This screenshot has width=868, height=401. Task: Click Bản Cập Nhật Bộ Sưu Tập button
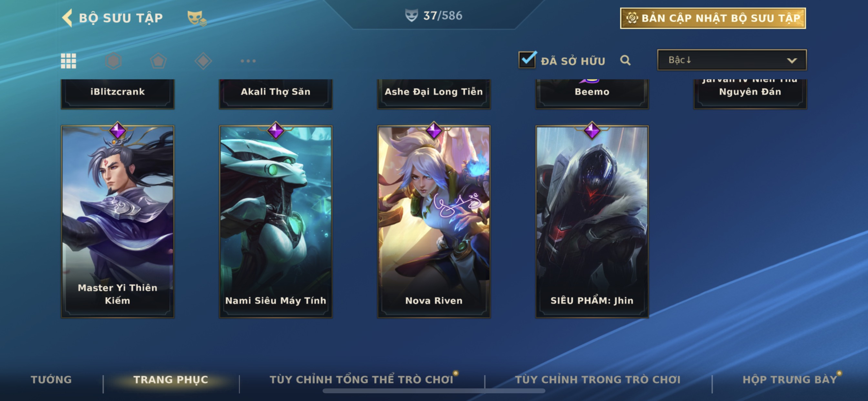point(713,18)
